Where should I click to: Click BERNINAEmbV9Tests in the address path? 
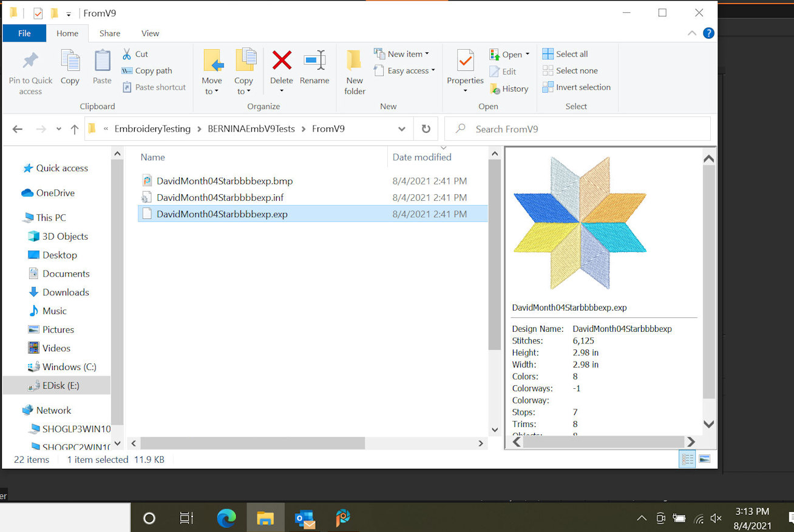[251, 129]
